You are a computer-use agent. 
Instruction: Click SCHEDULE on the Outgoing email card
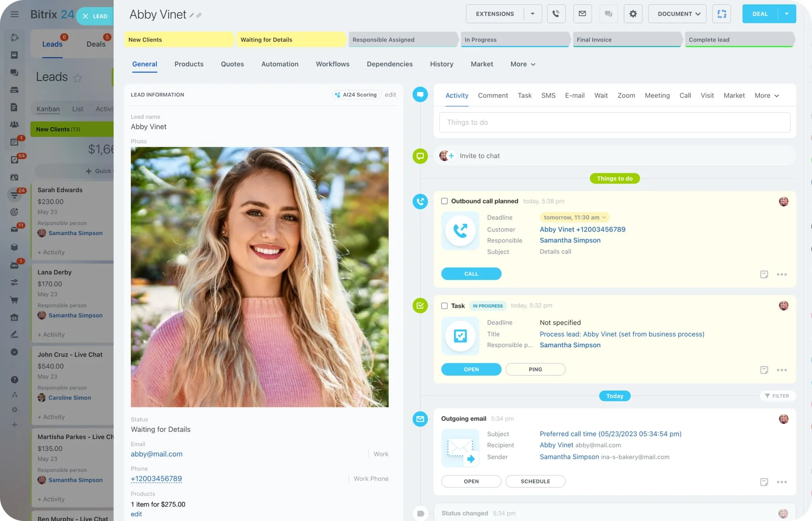click(535, 482)
